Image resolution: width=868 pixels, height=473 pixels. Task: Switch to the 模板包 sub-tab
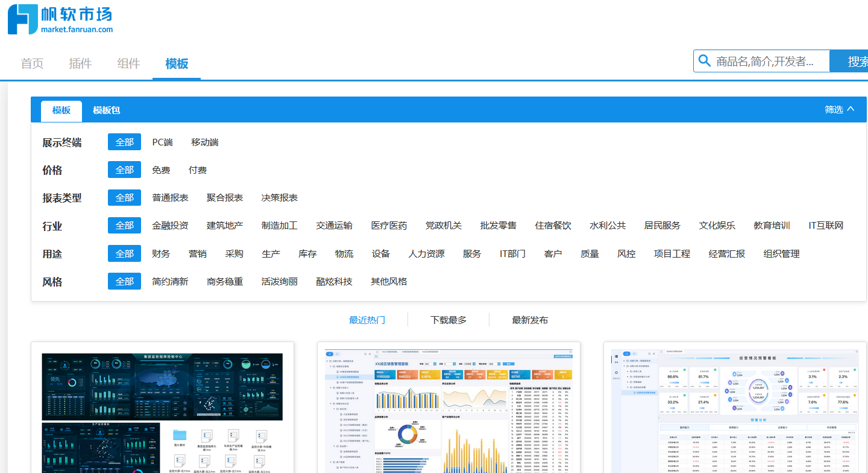point(106,110)
